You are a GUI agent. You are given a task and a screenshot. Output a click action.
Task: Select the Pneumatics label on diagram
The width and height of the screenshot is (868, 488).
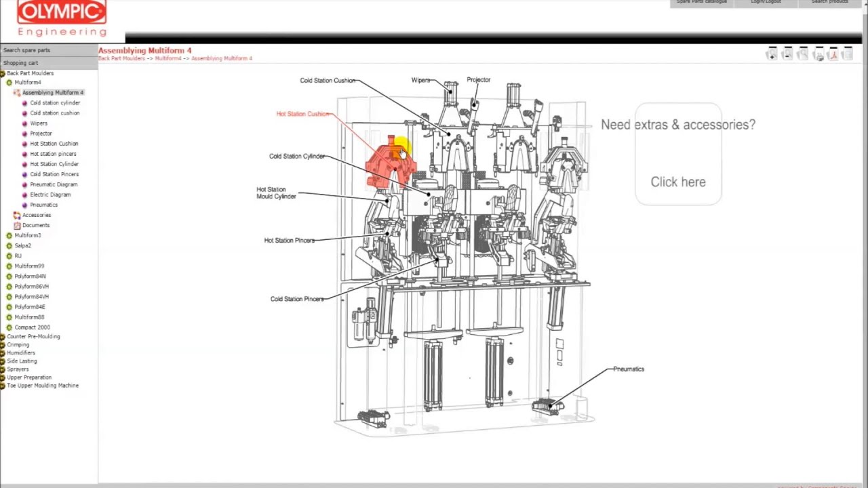[x=629, y=369]
